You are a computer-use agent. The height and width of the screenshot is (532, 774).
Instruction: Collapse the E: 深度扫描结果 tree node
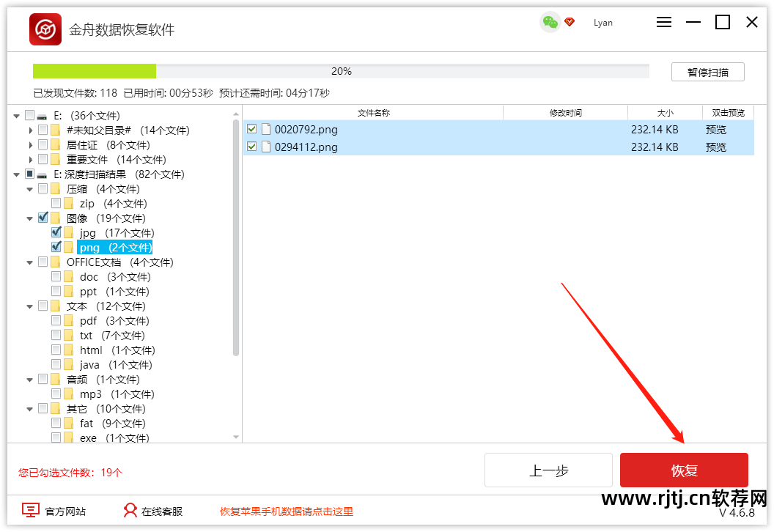pos(17,174)
